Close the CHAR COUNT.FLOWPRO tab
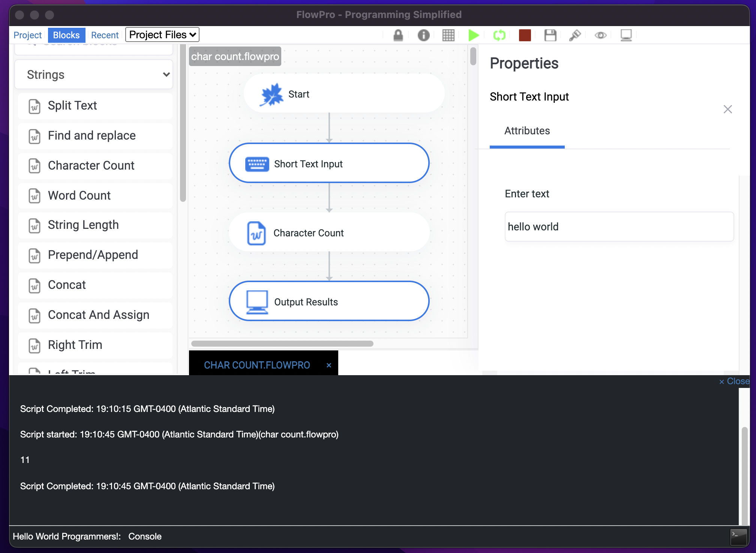The height and width of the screenshot is (553, 756). 329,365
